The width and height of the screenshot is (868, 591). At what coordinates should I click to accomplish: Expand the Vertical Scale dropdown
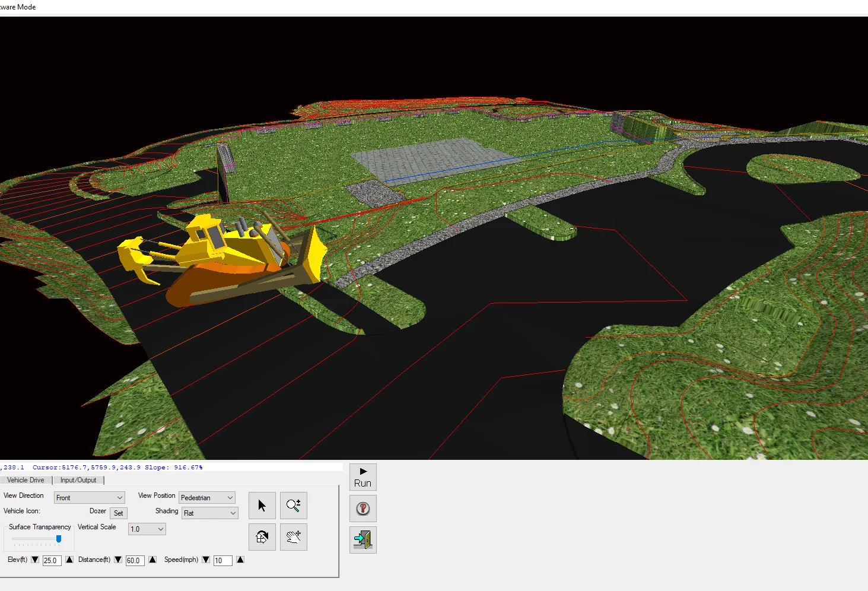147,529
